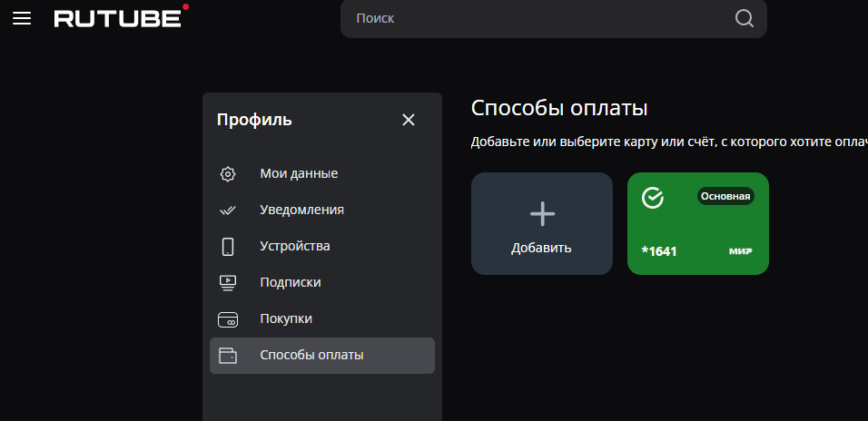The image size is (868, 421).
Task: Click the card icon for Покупки
Action: click(x=228, y=319)
